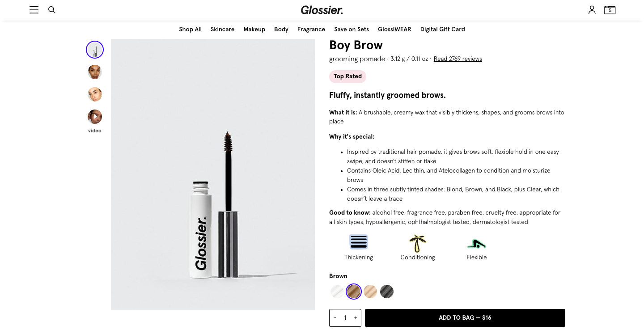
Task: Open the Fragrance menu item
Action: click(x=311, y=30)
